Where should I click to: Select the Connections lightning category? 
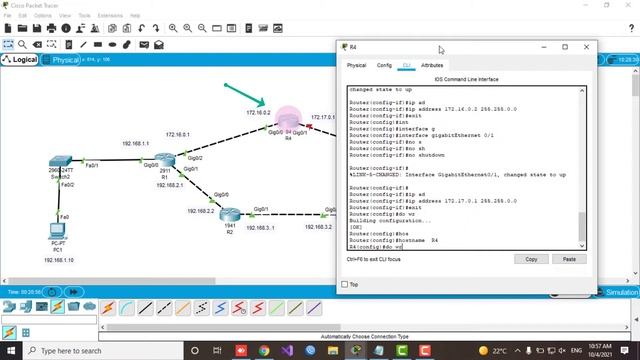[x=58, y=307]
